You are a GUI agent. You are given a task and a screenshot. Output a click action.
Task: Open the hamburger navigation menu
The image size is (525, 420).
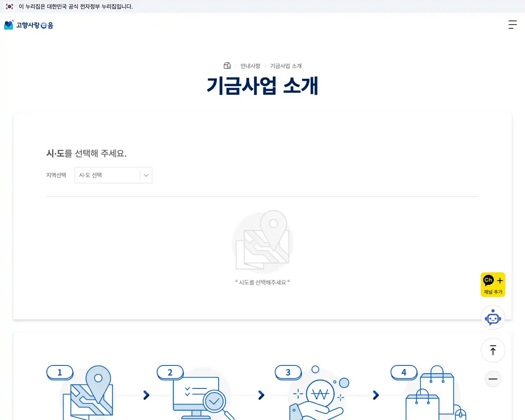512,25
